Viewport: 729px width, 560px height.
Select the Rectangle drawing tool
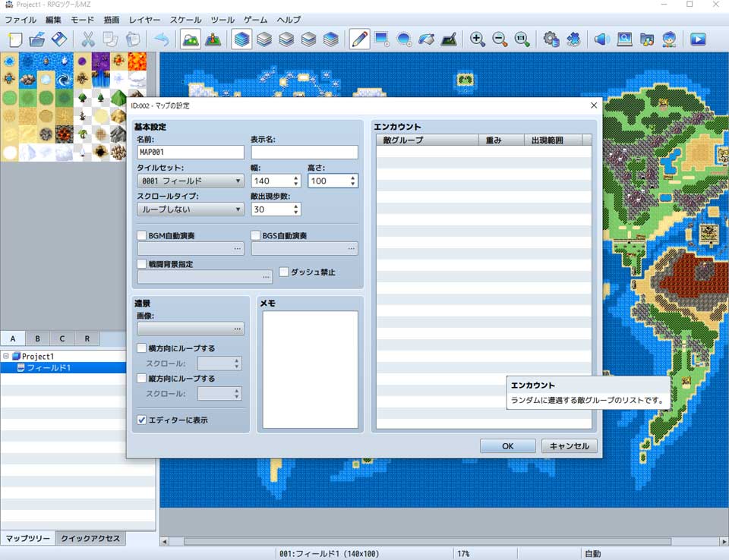[381, 39]
